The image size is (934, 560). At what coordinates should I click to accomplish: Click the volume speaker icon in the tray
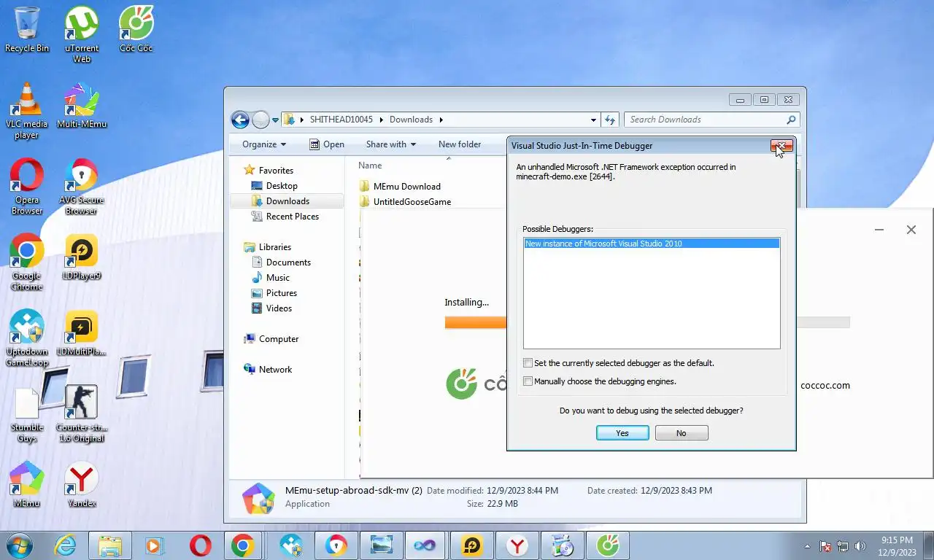860,546
